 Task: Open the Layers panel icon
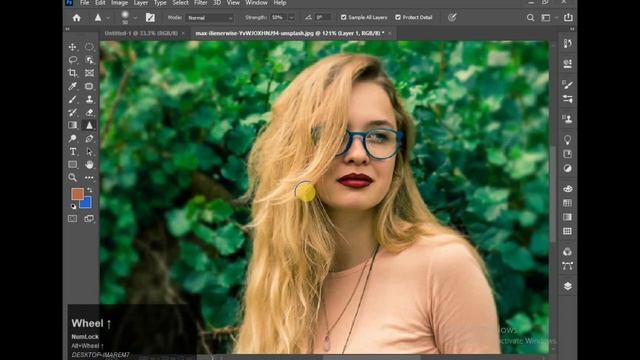click(567, 286)
